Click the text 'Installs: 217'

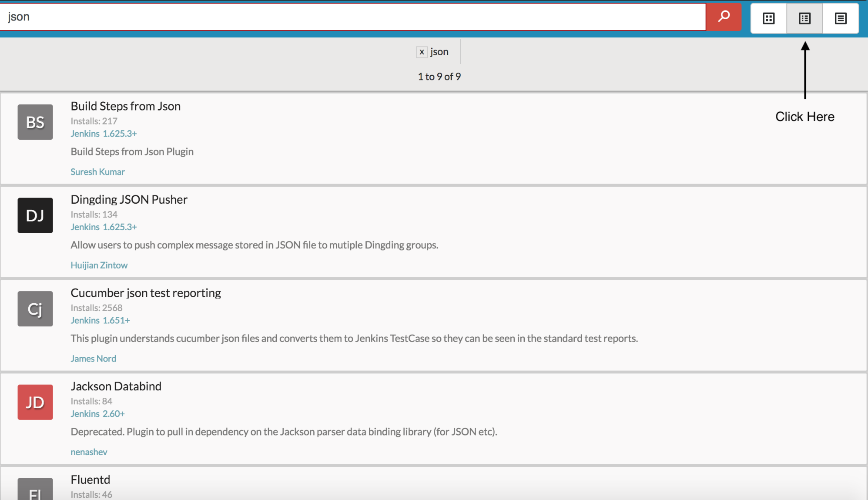(x=94, y=121)
